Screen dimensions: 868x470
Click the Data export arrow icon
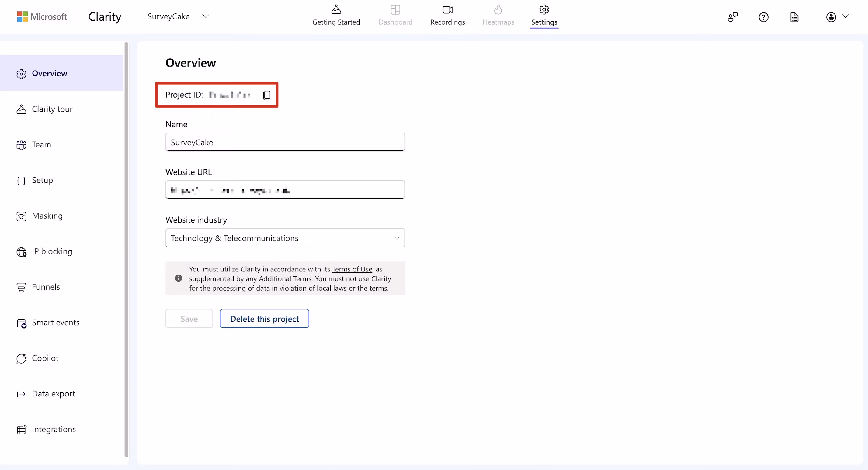coord(21,394)
